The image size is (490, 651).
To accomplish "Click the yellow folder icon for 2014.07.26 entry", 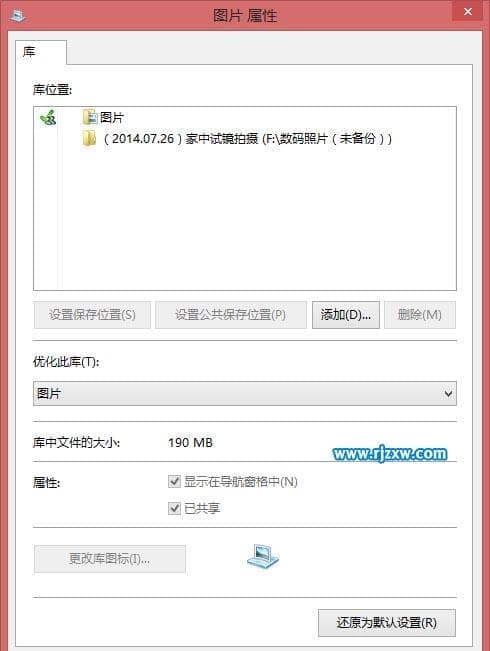I will pyautogui.click(x=89, y=138).
